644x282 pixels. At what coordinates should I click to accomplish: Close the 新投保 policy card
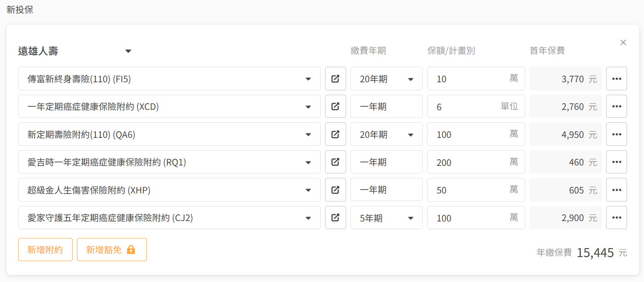pos(623,43)
